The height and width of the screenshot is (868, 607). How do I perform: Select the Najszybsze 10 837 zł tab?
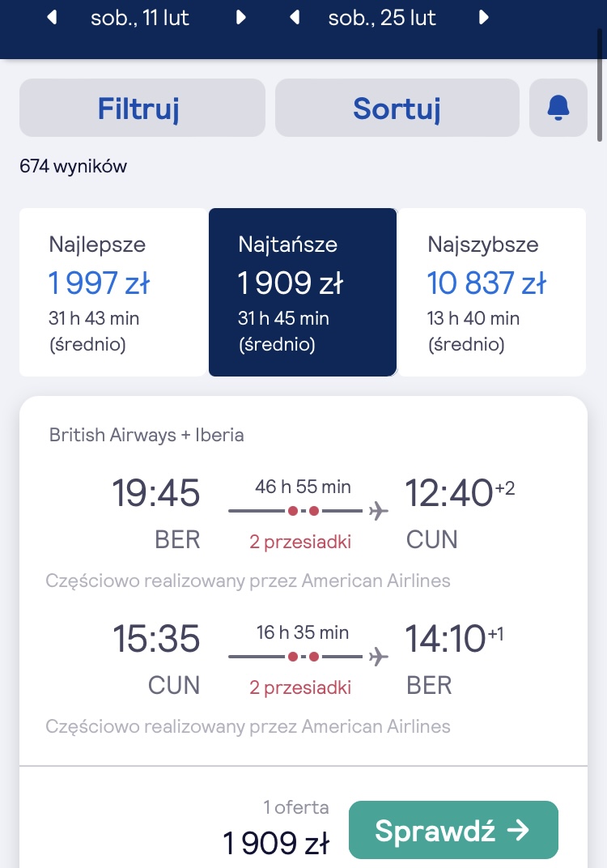(492, 292)
